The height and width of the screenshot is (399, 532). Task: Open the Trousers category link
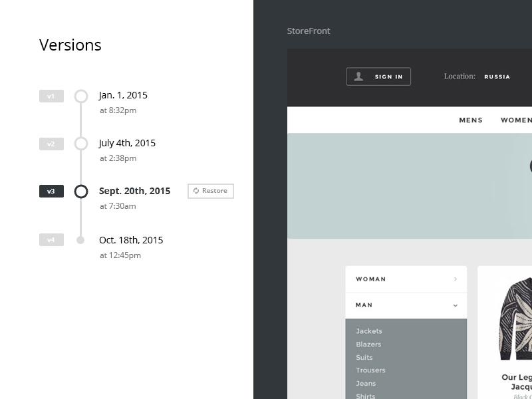click(370, 370)
